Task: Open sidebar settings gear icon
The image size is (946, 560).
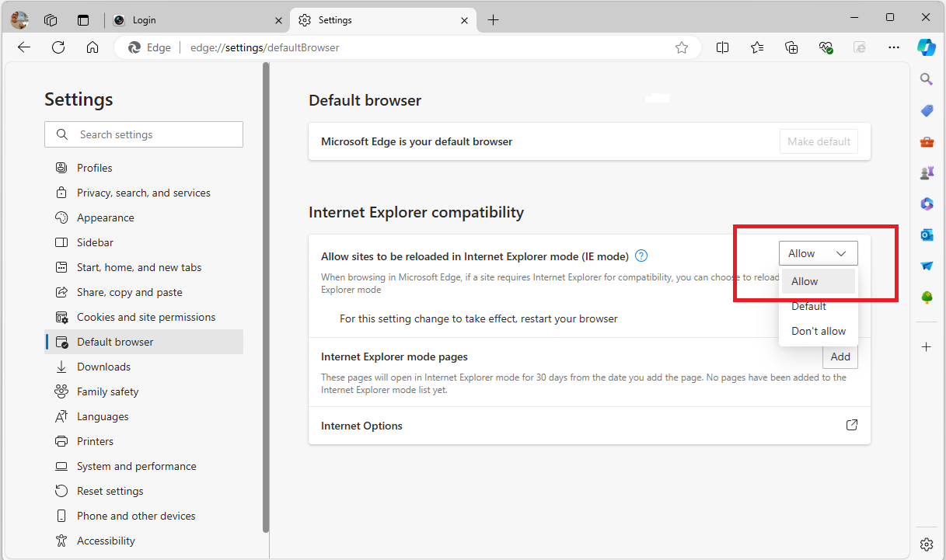Action: (x=927, y=544)
